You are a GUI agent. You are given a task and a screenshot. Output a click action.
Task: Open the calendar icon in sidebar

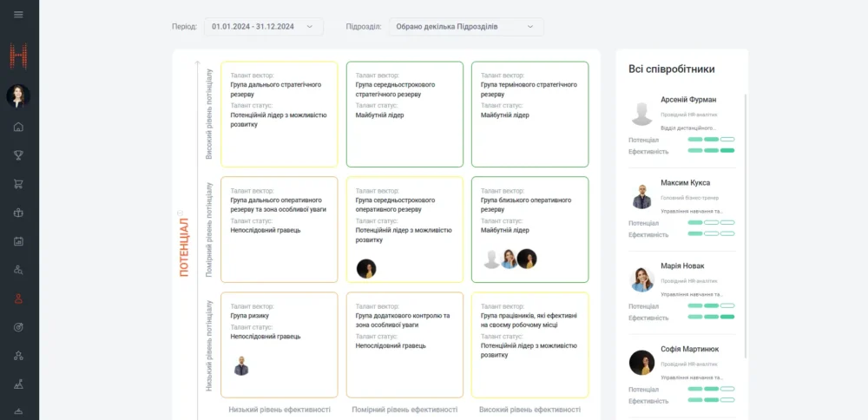pos(19,241)
